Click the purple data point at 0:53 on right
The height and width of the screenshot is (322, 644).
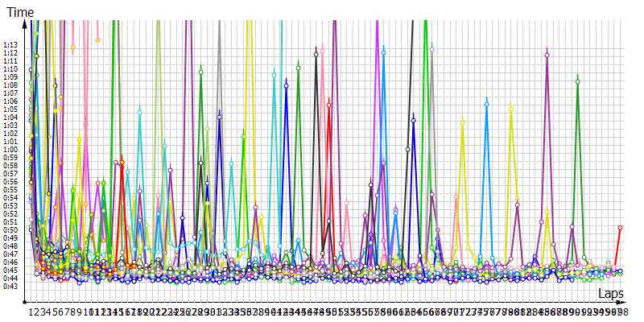click(x=517, y=205)
